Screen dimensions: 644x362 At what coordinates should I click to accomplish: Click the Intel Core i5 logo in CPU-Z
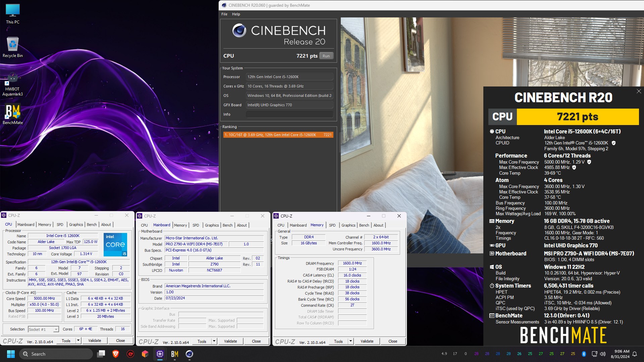[115, 244]
